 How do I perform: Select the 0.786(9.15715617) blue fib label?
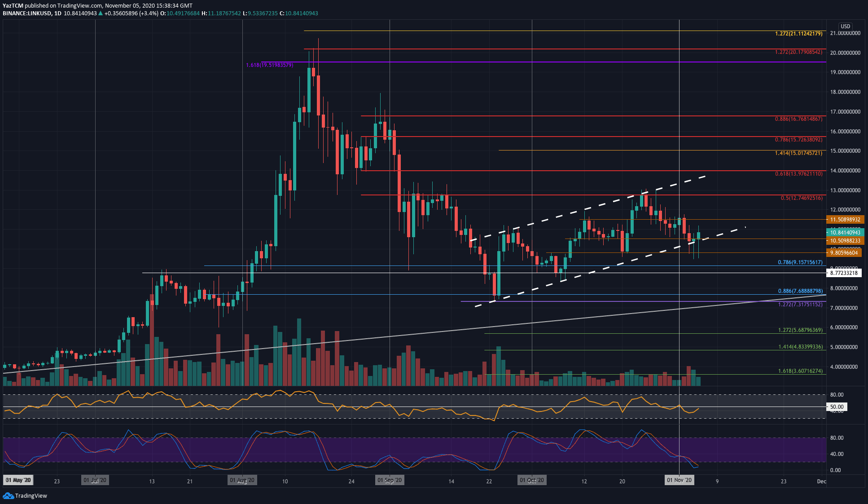coord(800,262)
